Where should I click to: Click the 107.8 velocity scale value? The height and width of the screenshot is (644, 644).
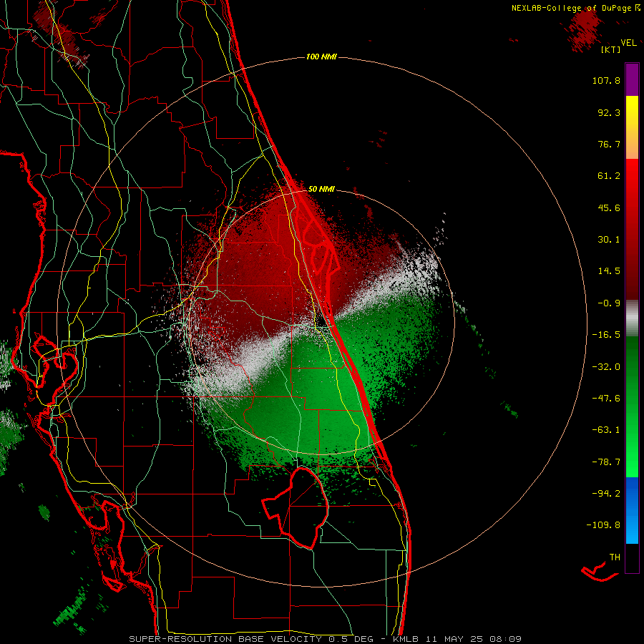coord(606,80)
